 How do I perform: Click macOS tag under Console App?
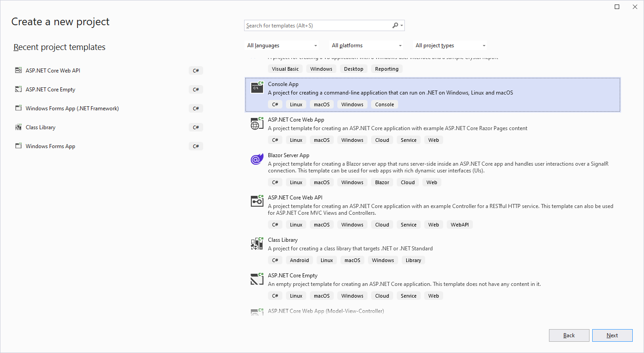tap(322, 104)
